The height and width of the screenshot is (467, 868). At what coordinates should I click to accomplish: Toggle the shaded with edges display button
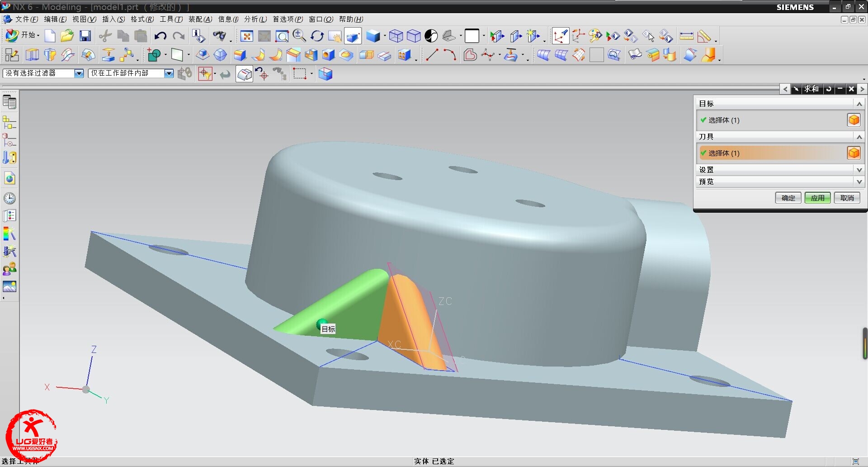353,36
